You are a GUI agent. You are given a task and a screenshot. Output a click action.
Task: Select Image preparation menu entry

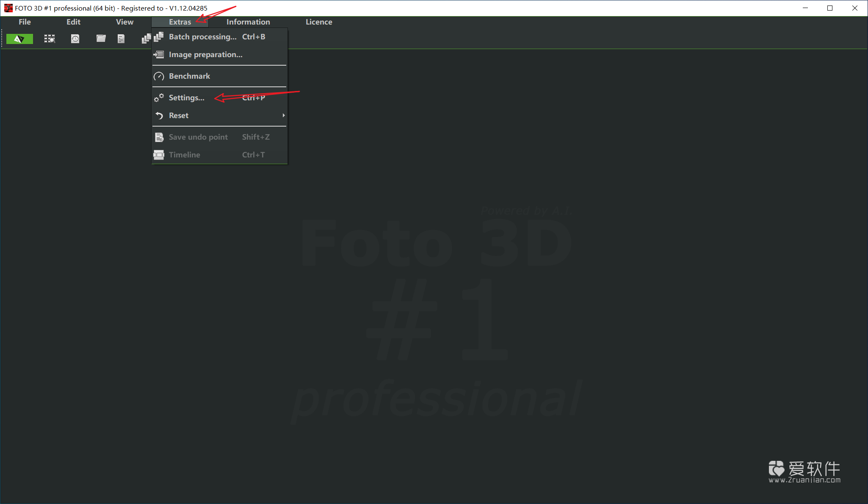click(x=205, y=55)
